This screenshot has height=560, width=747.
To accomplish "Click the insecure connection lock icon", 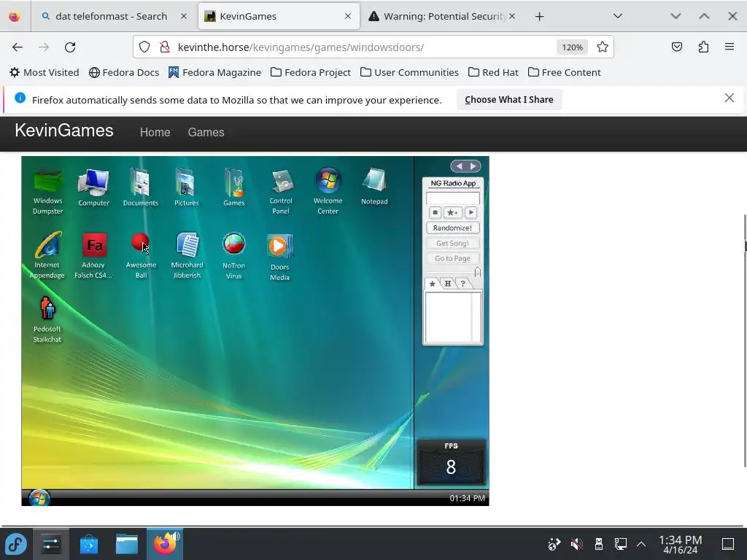I will (165, 47).
